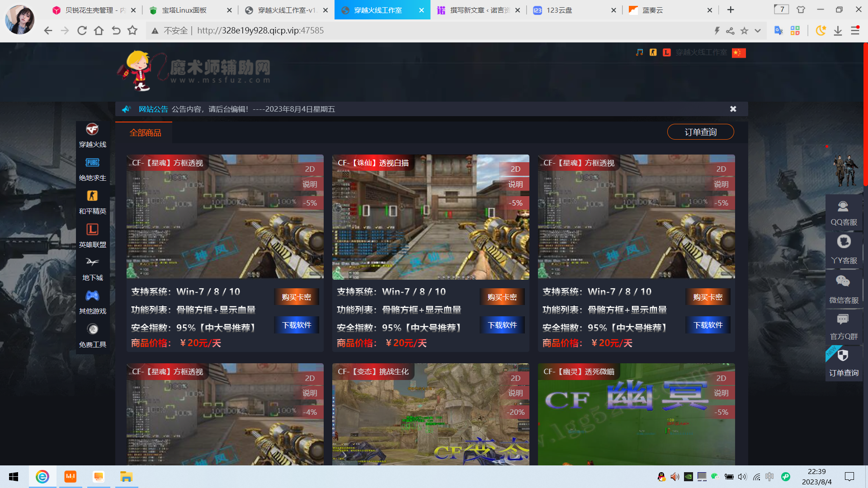Click the Chinese flag icon in header
This screenshot has width=868, height=488.
(x=739, y=53)
